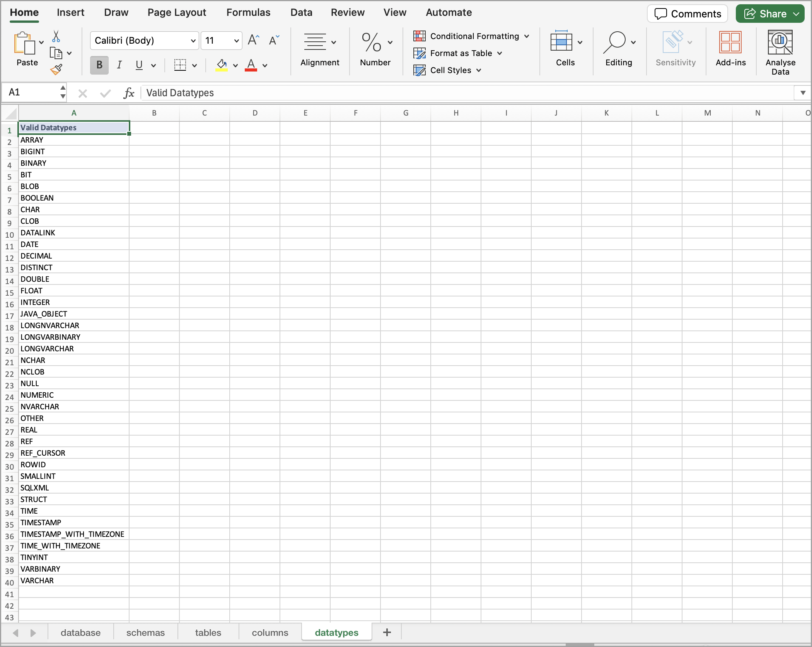Open the Add-ins icon
Viewport: 812px width, 647px height.
pos(730,42)
